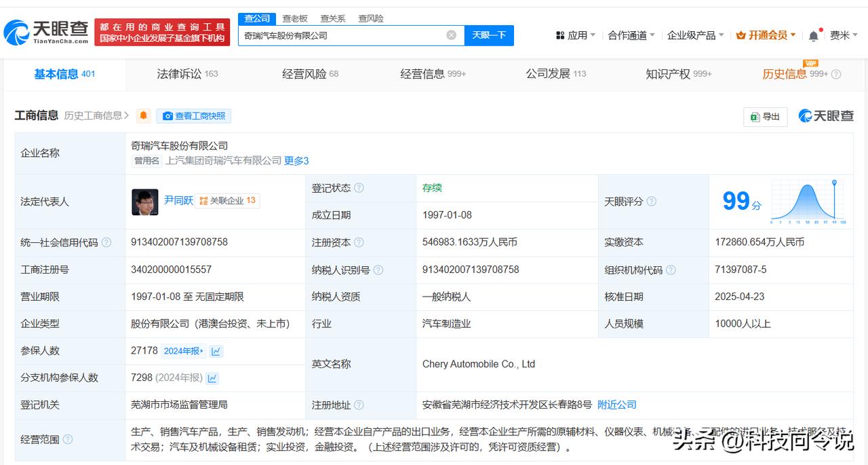This screenshot has height=465, width=868.
Task: Switch to 查公司 search tab
Action: (257, 18)
